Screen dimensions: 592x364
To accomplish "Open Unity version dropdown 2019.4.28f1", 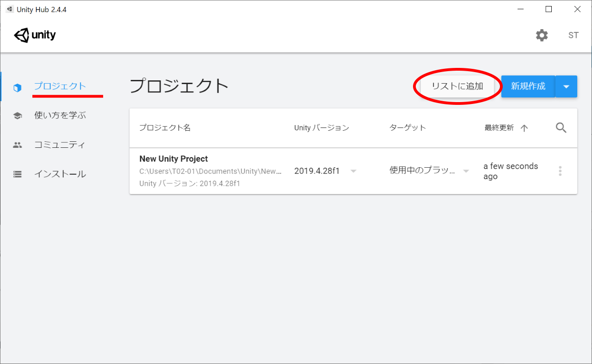I will click(326, 171).
